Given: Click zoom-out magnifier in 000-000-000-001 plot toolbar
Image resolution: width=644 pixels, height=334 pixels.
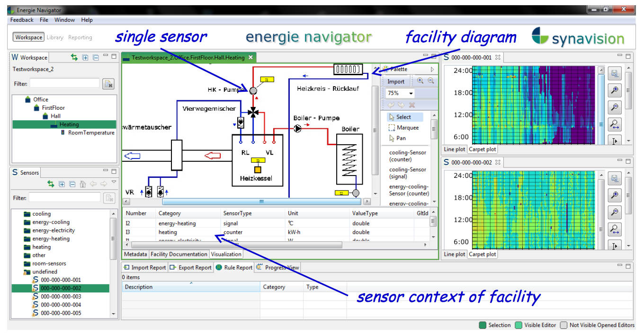Looking at the screenshot, I should tap(615, 107).
